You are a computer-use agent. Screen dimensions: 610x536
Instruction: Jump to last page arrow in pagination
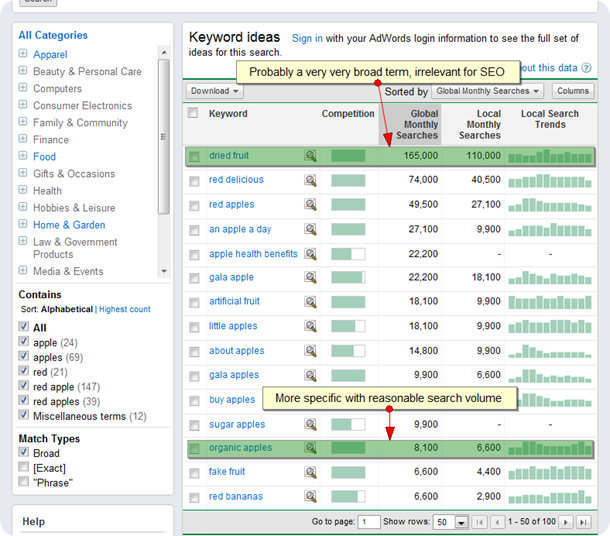[x=583, y=522]
